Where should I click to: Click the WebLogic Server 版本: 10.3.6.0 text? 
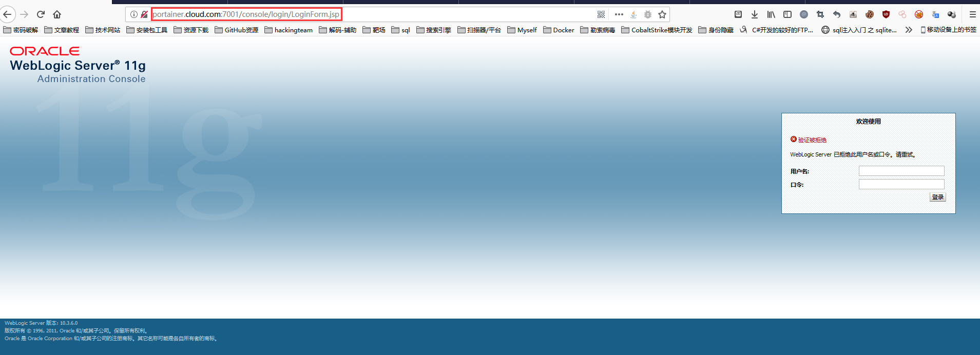[x=41, y=323]
